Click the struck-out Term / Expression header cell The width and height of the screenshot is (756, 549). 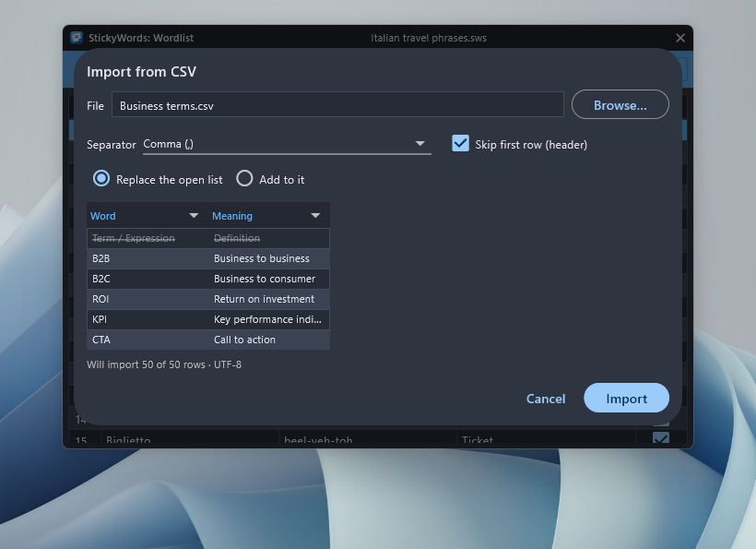click(148, 238)
